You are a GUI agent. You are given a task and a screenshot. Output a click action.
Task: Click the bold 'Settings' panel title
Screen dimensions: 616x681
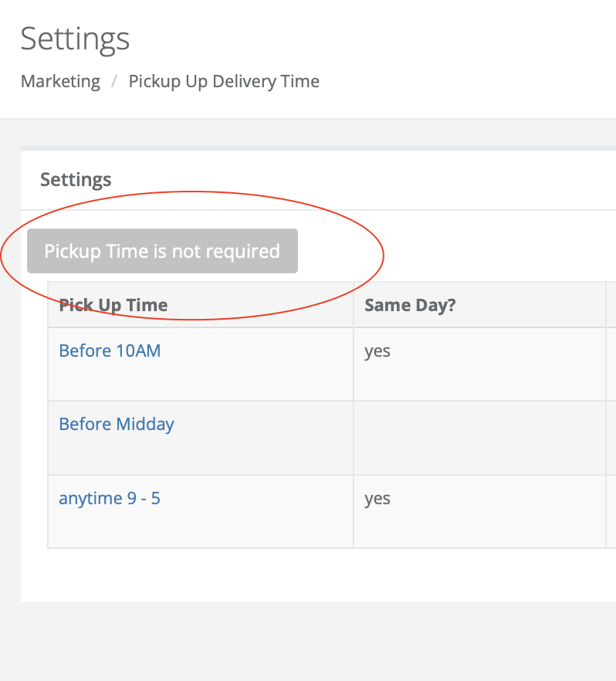click(76, 180)
